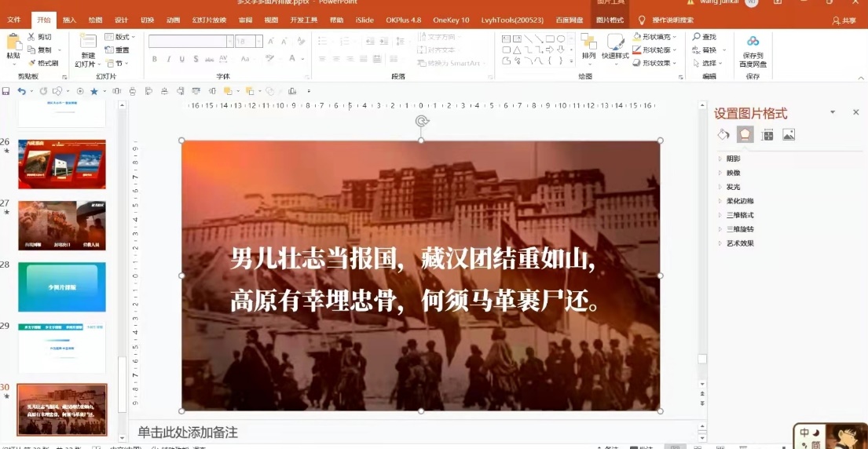Open the Shape Fill (形状填充) dropdown
This screenshot has width=868, height=449.
point(656,37)
